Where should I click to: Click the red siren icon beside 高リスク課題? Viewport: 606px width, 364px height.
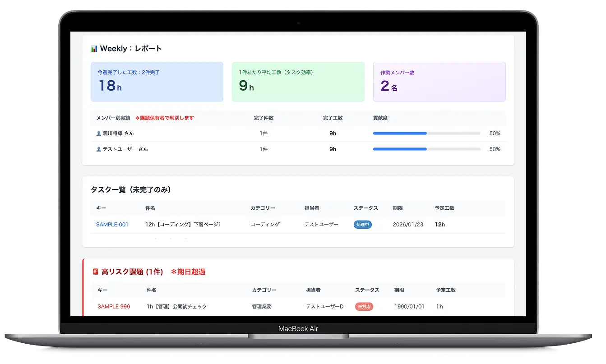95,272
